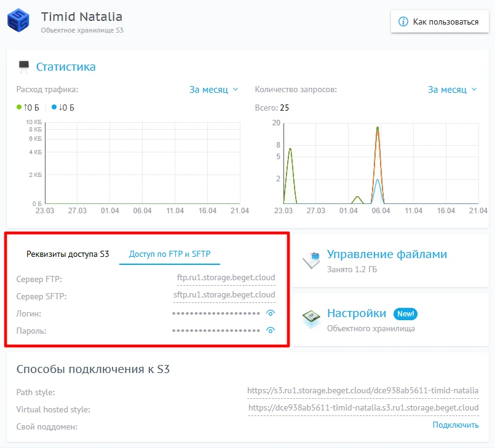Open the Управление файлами link
Image resolution: width=495 pixels, height=448 pixels.
387,254
